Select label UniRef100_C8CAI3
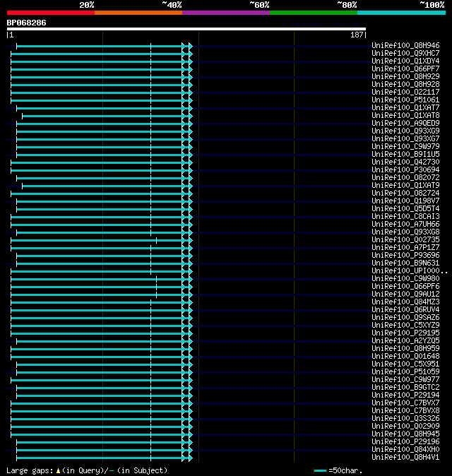Screen dimensions: 452x476 click(405, 216)
